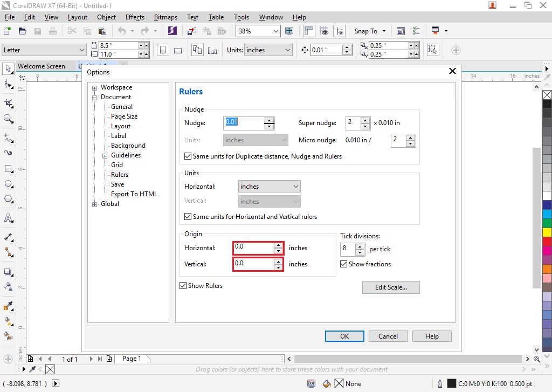Select Grid in options tree
This screenshot has width=552, height=392.
[x=117, y=165]
